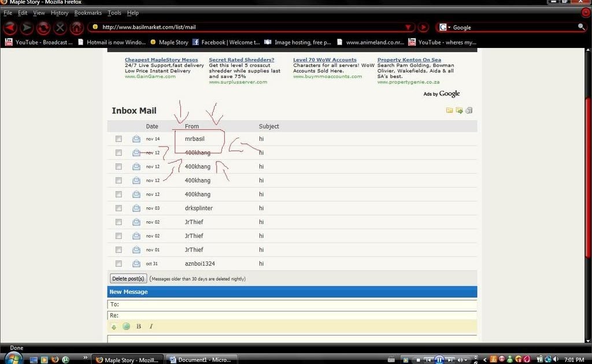The width and height of the screenshot is (592, 364).
Task: Click the Show Desktop quick launch icon
Action: (x=34, y=360)
